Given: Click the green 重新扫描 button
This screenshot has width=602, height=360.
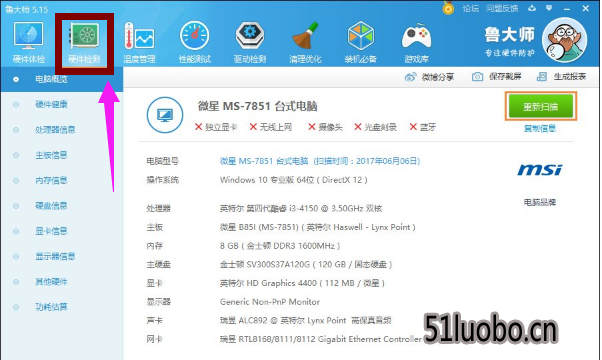Looking at the screenshot, I should 541,106.
